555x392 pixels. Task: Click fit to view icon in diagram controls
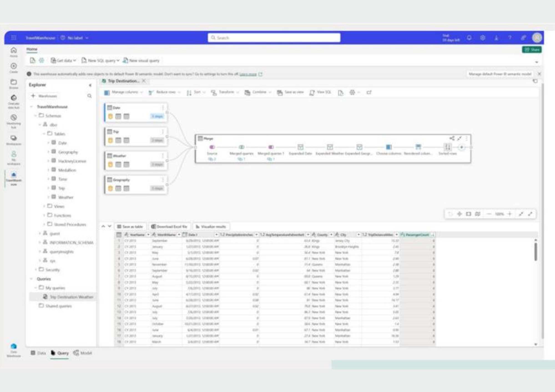point(468,214)
